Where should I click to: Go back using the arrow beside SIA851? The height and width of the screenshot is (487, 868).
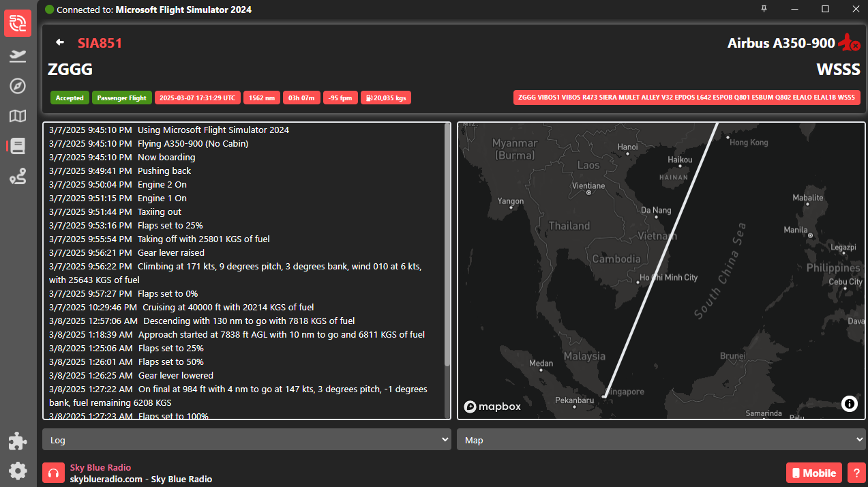point(60,42)
